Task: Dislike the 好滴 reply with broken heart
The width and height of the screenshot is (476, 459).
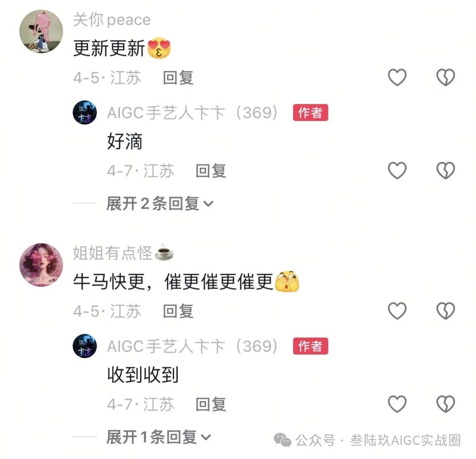Action: [x=445, y=170]
